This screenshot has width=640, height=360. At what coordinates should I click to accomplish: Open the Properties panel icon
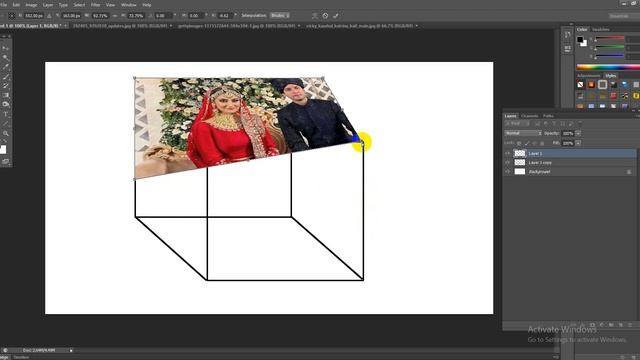pos(567,49)
